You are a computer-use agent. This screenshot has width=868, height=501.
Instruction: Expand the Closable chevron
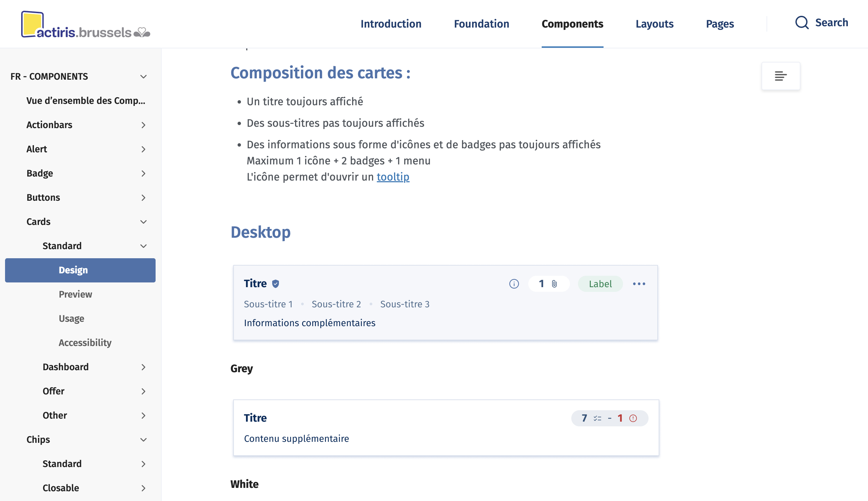[143, 488]
